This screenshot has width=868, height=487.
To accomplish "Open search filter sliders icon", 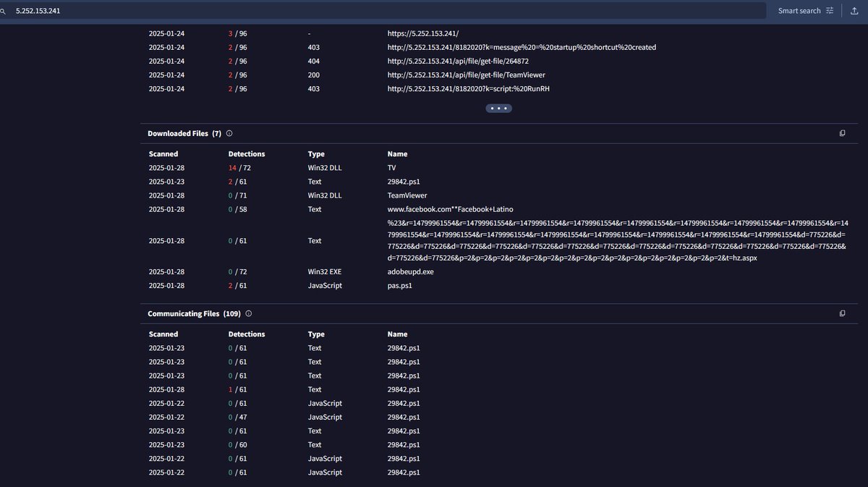I will [x=830, y=11].
